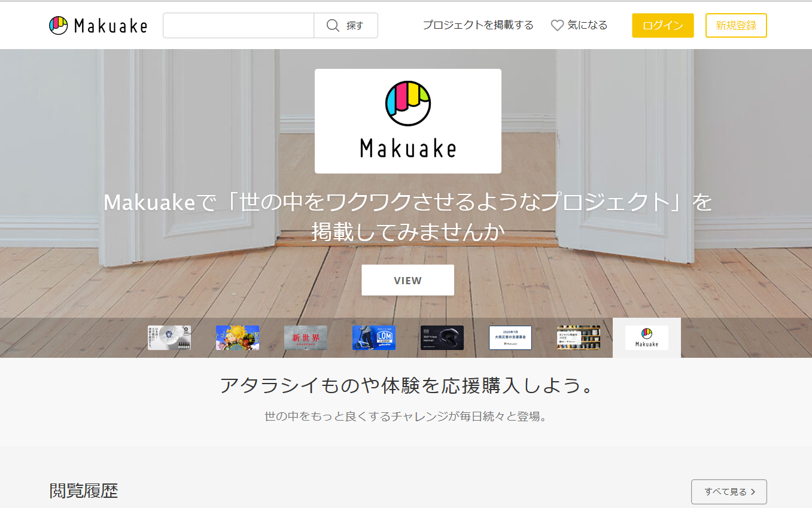Click the 閲覧履歴 section heading
The width and height of the screenshot is (812, 508).
84,491
